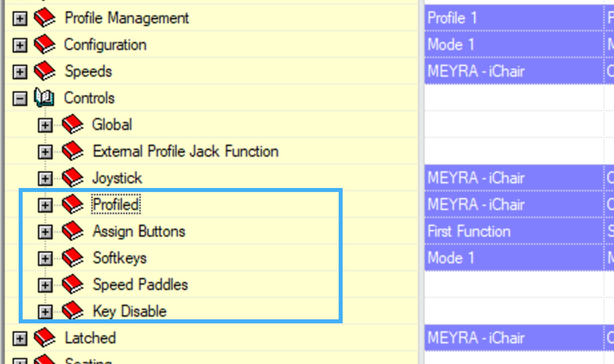Click the book icon beside Global
The image size is (614, 364).
pyautogui.click(x=72, y=125)
